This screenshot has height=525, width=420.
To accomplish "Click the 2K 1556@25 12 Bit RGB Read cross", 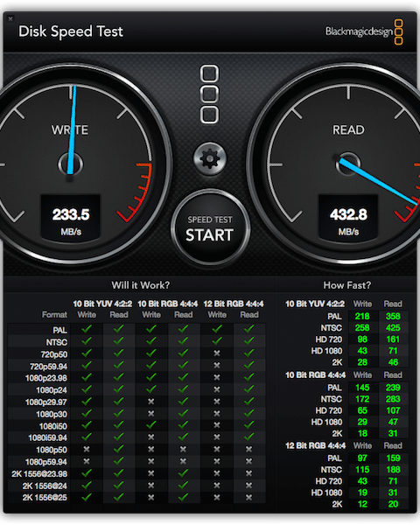I will tap(248, 498).
